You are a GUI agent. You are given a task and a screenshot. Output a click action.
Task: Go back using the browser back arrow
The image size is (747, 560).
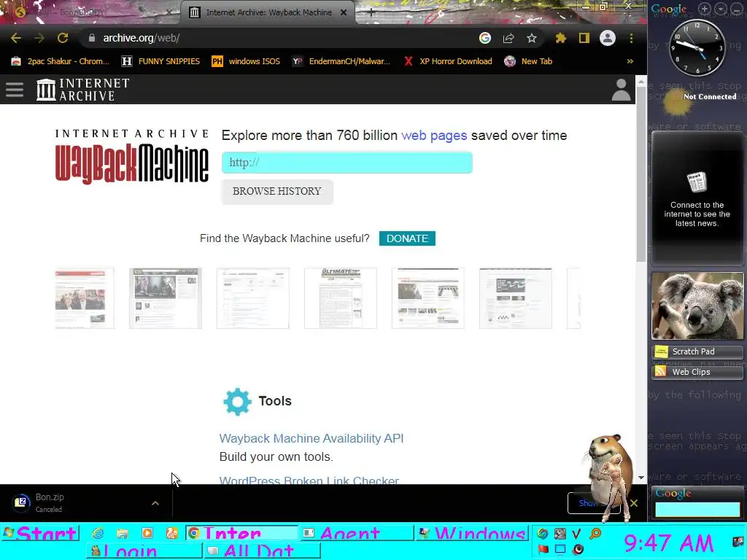click(16, 38)
